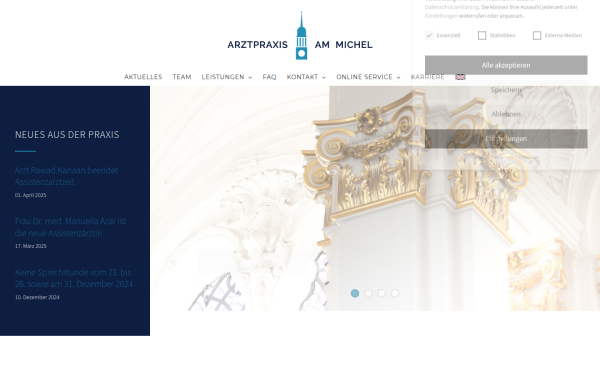Viewport: 600px width, 375px height.
Task: Open the FAQ menu item
Action: point(269,77)
